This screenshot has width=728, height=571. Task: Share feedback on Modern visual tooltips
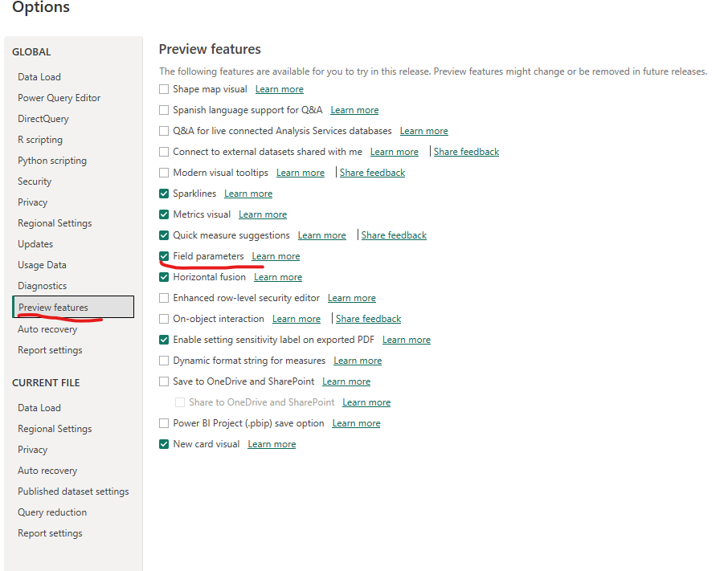click(372, 173)
